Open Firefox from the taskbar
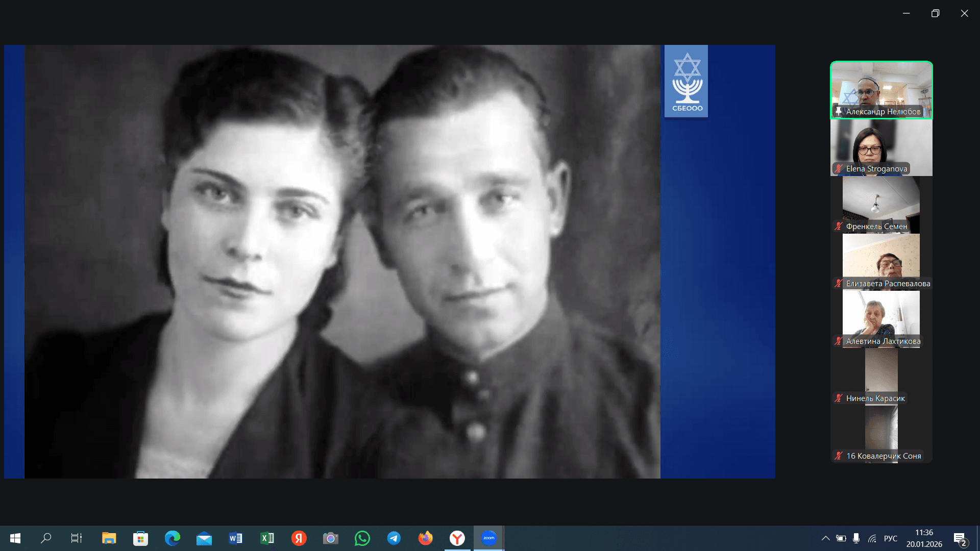Viewport: 980px width, 551px height. pos(426,538)
